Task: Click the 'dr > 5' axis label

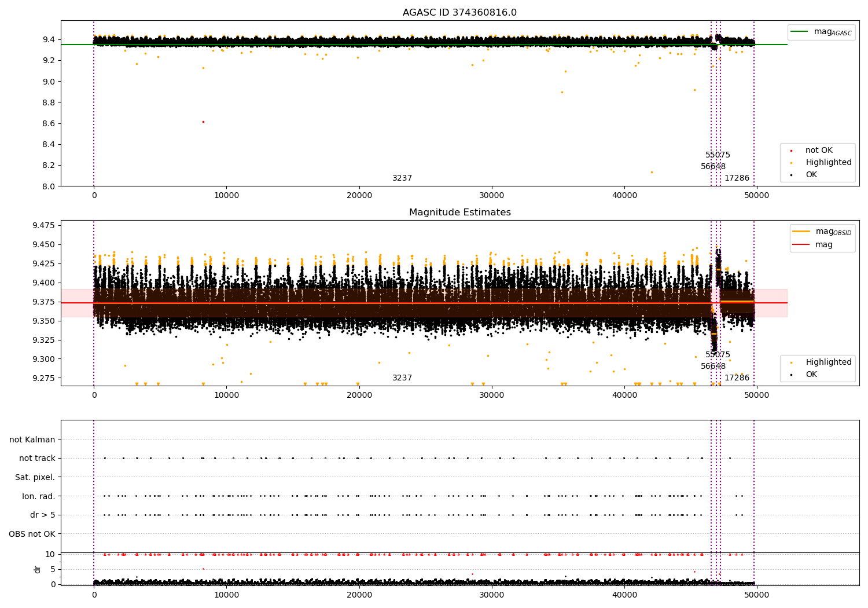Action: [x=43, y=515]
